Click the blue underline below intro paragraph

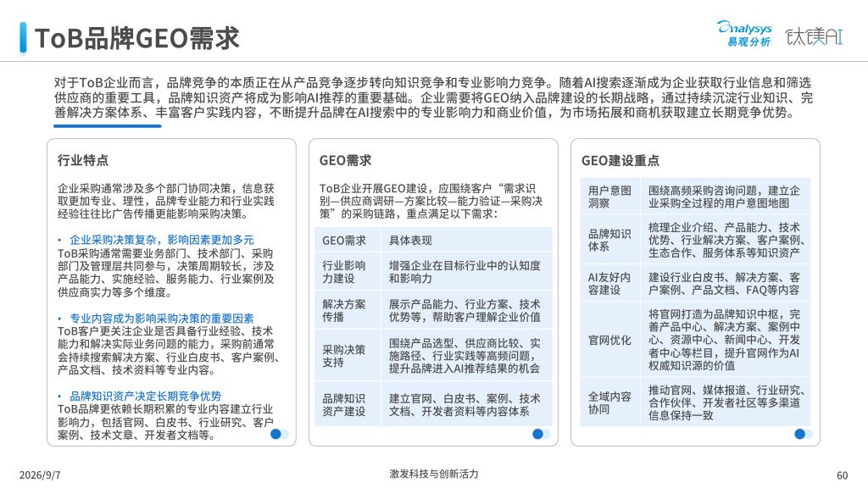coord(108,126)
